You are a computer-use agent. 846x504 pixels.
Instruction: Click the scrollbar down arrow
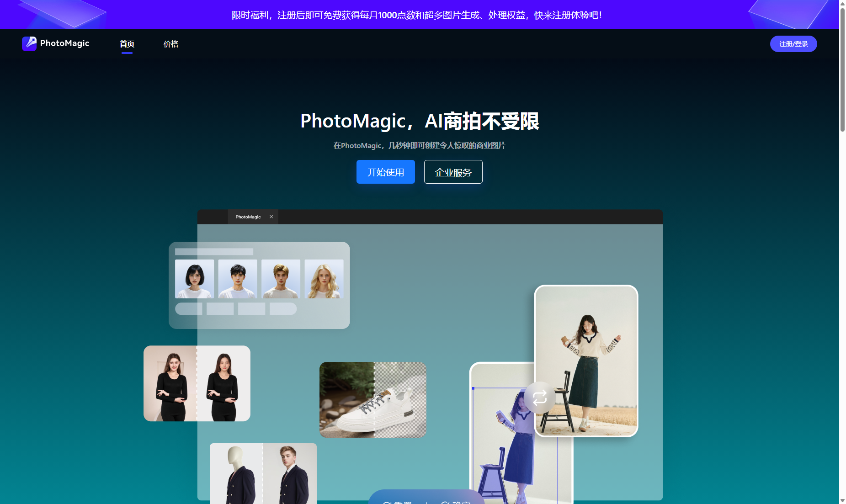(842, 500)
